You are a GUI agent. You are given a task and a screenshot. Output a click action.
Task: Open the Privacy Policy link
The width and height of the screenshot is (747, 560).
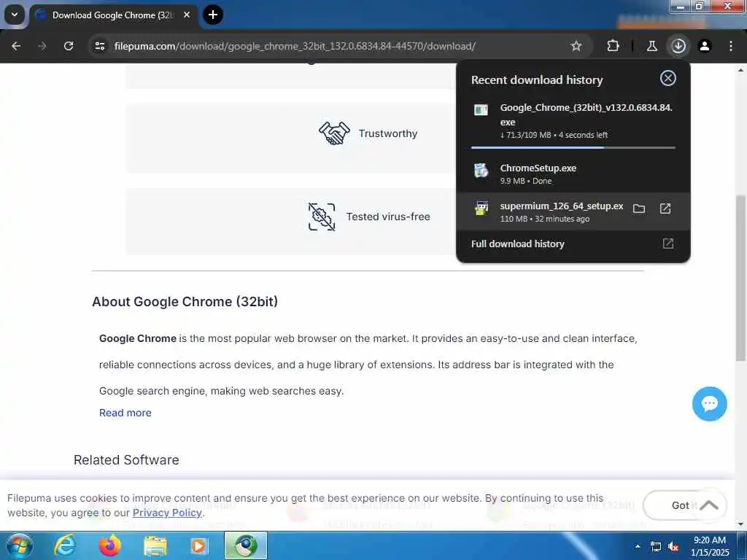[167, 513]
